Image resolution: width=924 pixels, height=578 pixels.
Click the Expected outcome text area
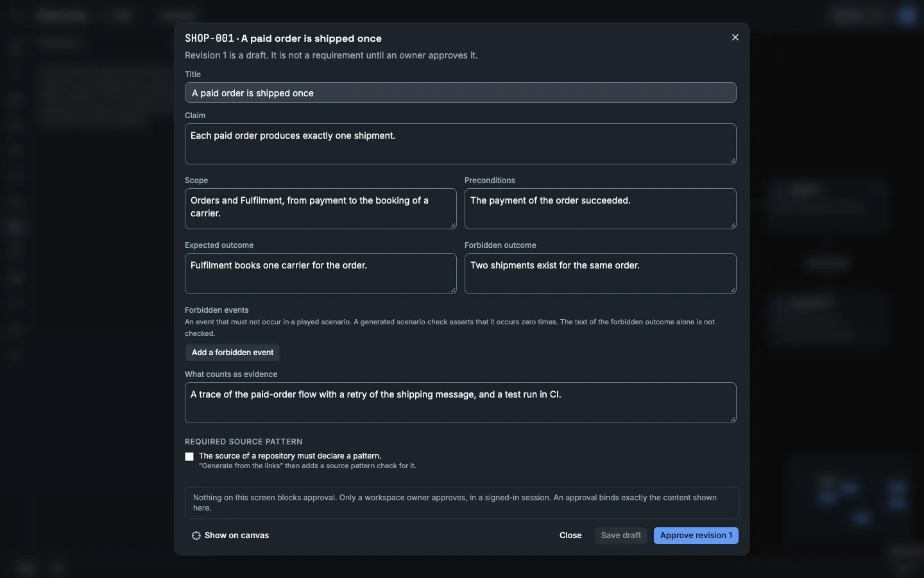click(321, 274)
